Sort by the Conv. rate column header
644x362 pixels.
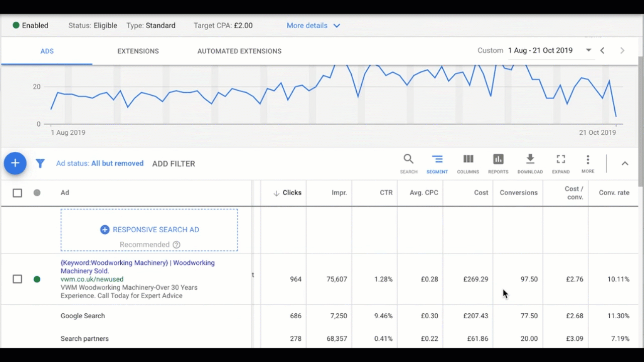614,193
